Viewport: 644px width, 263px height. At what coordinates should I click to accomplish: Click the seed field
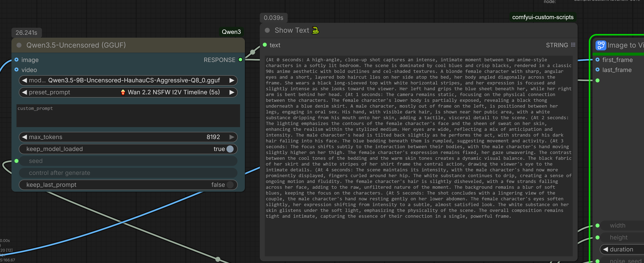coord(128,161)
